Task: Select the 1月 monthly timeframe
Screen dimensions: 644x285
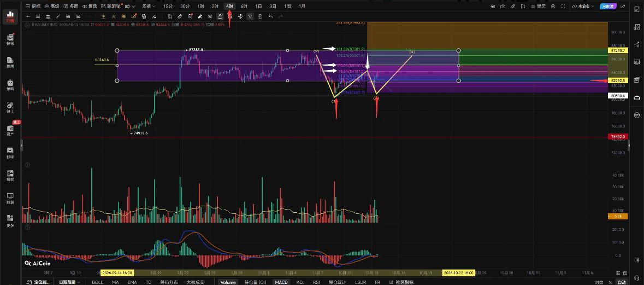Action: (x=302, y=6)
